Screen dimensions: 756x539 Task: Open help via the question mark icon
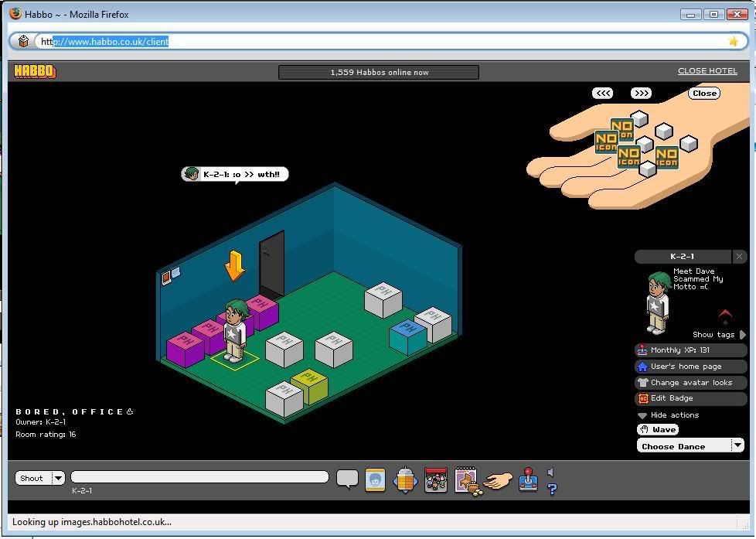[552, 489]
